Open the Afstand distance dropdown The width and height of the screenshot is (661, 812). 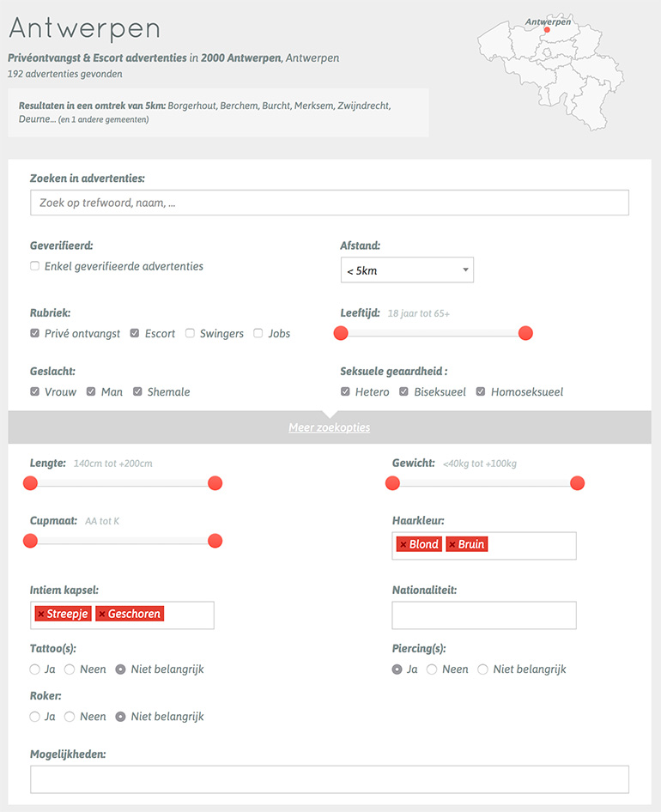(x=407, y=270)
